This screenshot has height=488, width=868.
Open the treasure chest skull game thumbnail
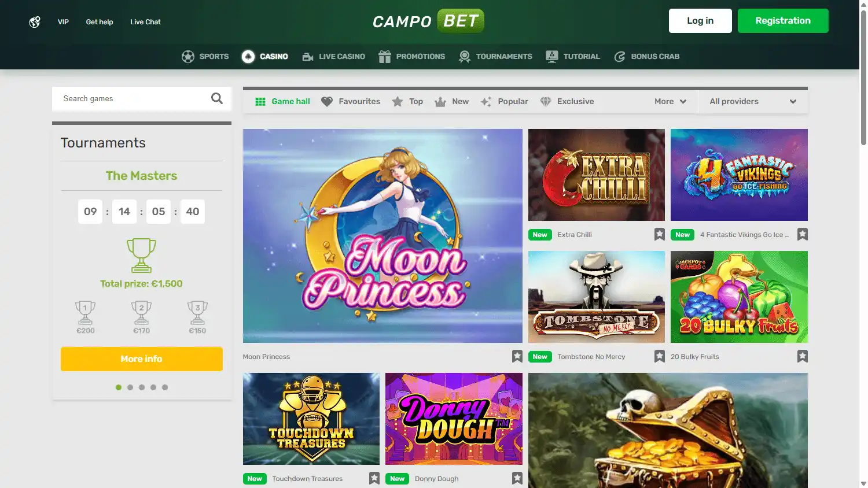[x=668, y=430]
